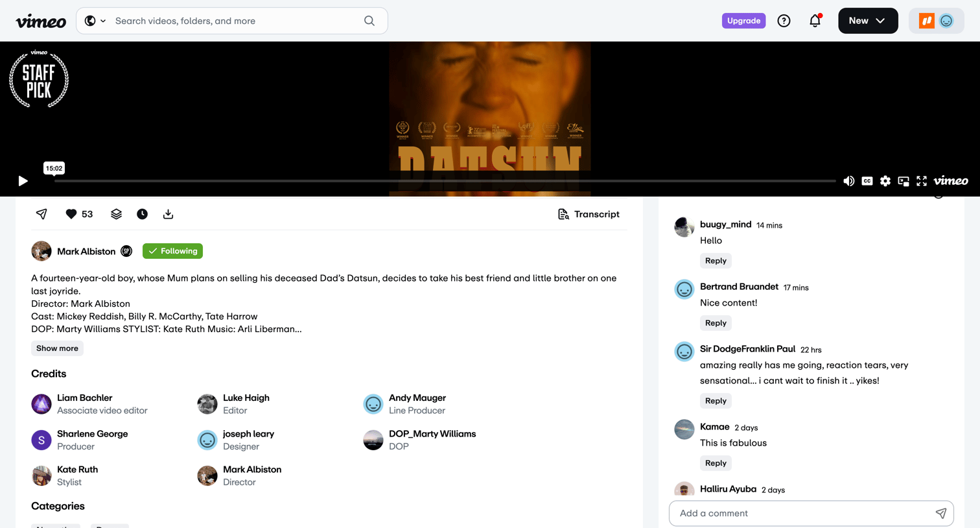Play the video
The image size is (980, 528).
coord(23,181)
